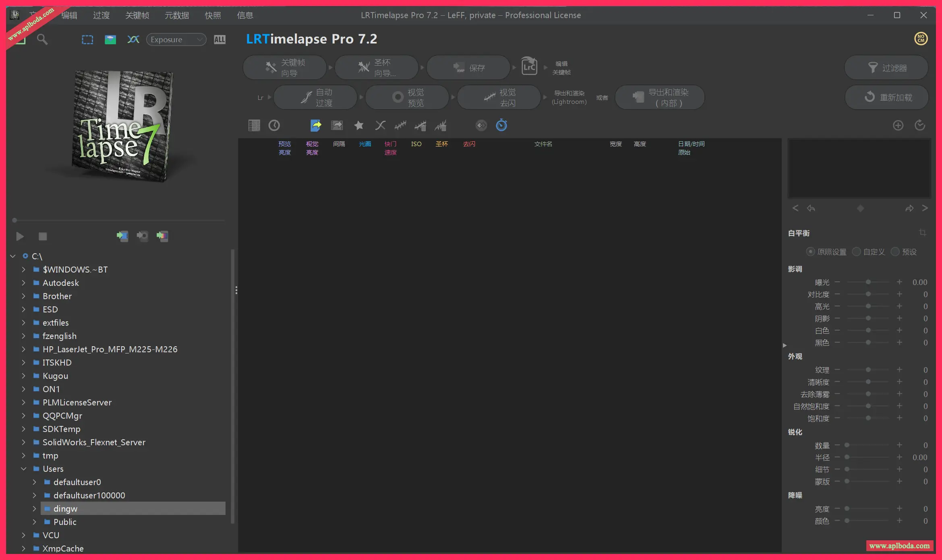Click the grey arrow camera icon

[142, 236]
